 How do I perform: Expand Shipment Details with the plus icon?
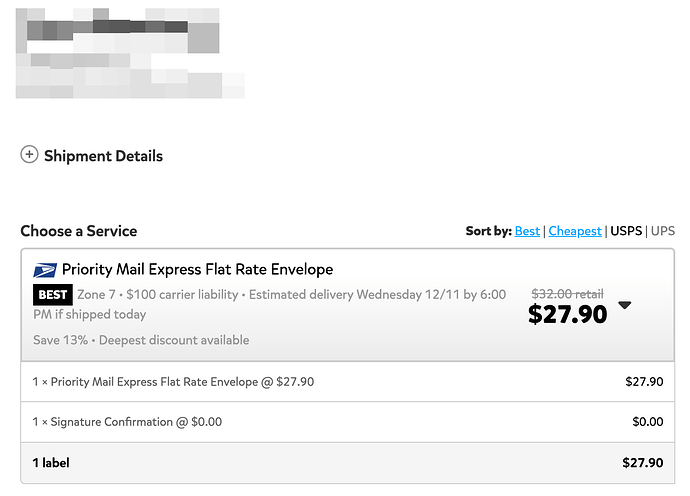[29, 155]
